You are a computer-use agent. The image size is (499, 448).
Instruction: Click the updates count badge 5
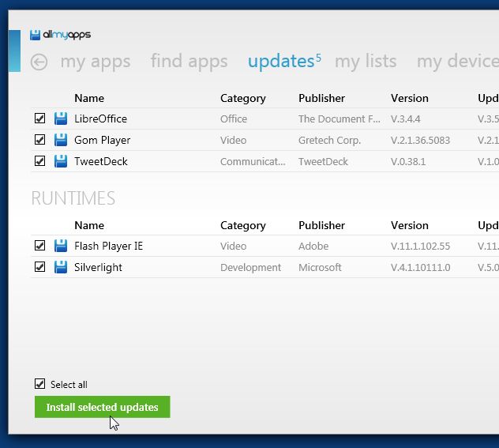[318, 57]
